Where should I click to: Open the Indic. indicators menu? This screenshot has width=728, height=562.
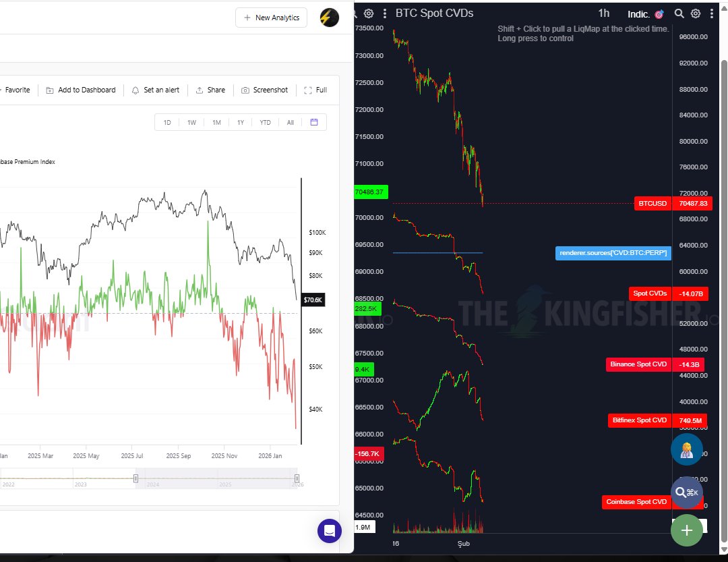pyautogui.click(x=638, y=14)
